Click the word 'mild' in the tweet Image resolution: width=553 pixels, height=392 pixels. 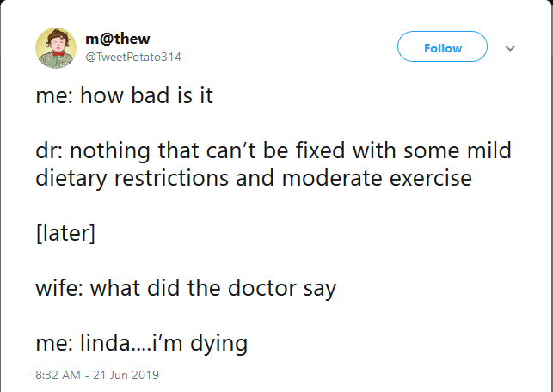489,151
